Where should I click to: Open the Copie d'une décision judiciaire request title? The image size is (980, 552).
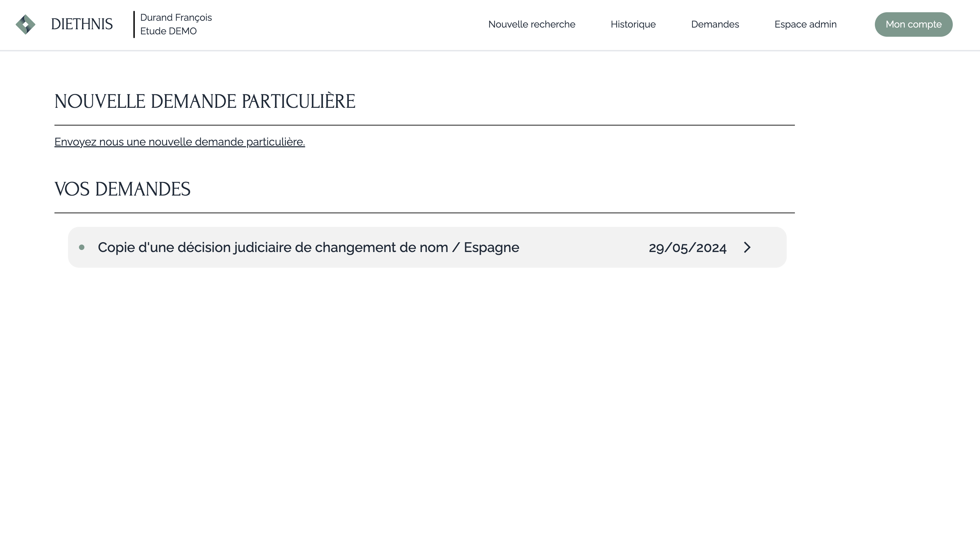click(308, 248)
